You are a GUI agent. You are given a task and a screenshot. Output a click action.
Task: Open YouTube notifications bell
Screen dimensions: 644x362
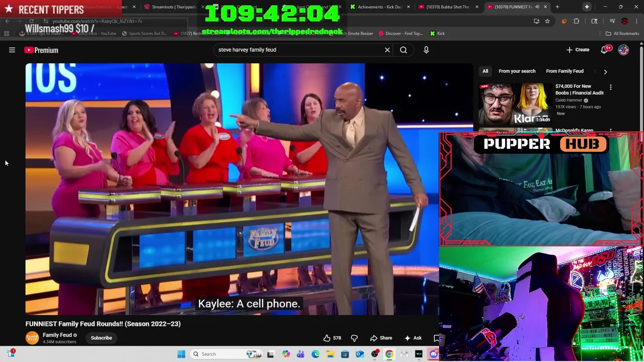pos(604,50)
